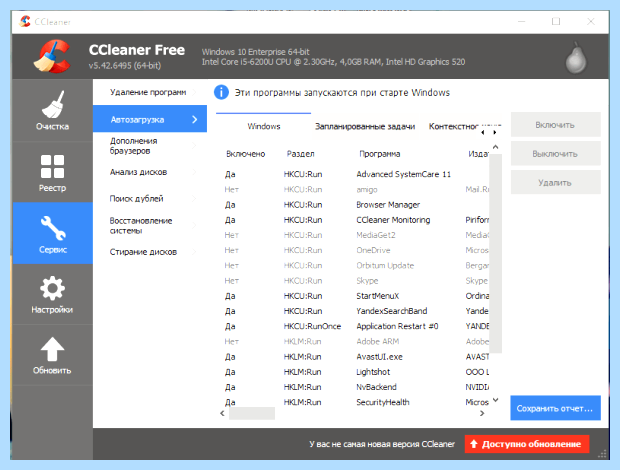Click horizontal scrollbar left arrow
The height and width of the screenshot is (470, 620).
pos(222,413)
